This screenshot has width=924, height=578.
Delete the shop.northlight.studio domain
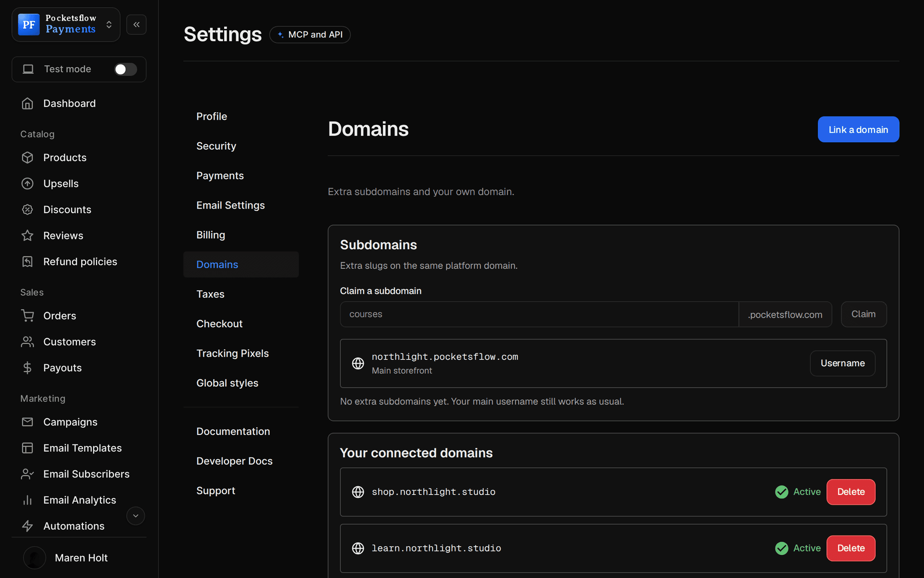pyautogui.click(x=851, y=492)
